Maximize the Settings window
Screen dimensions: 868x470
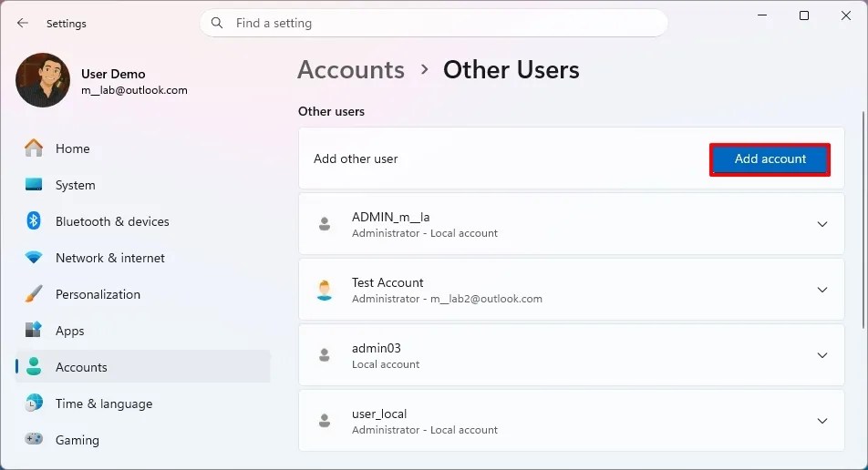point(804,15)
